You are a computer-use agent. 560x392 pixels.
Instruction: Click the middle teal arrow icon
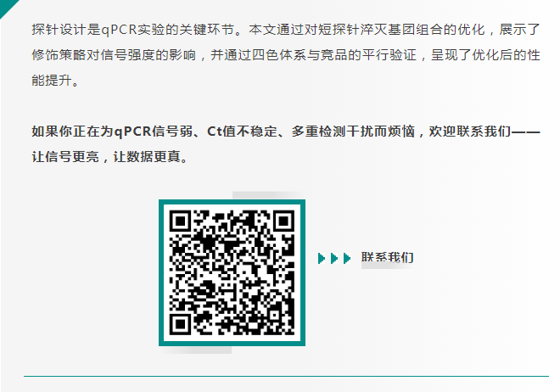(334, 258)
